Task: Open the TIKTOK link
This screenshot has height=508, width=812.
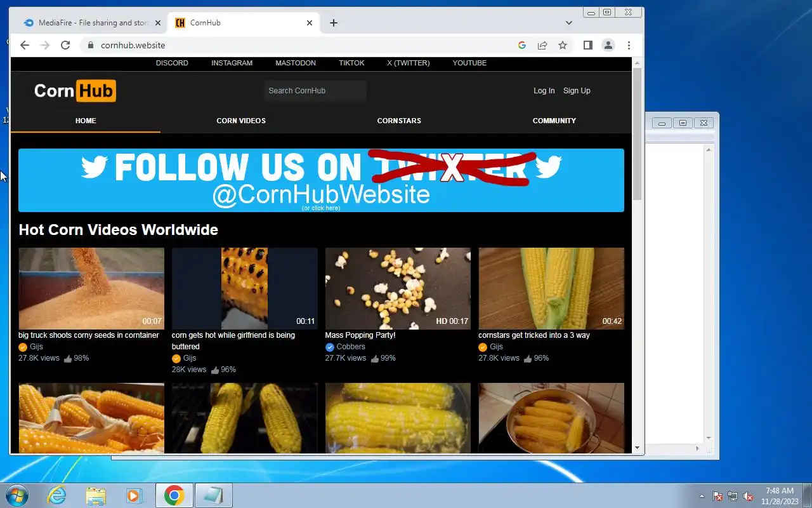Action: (351, 63)
